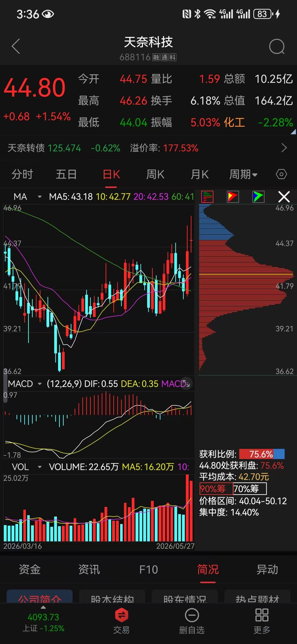Switch to the 分时 tab
This screenshot has width=297, height=644.
tap(22, 174)
